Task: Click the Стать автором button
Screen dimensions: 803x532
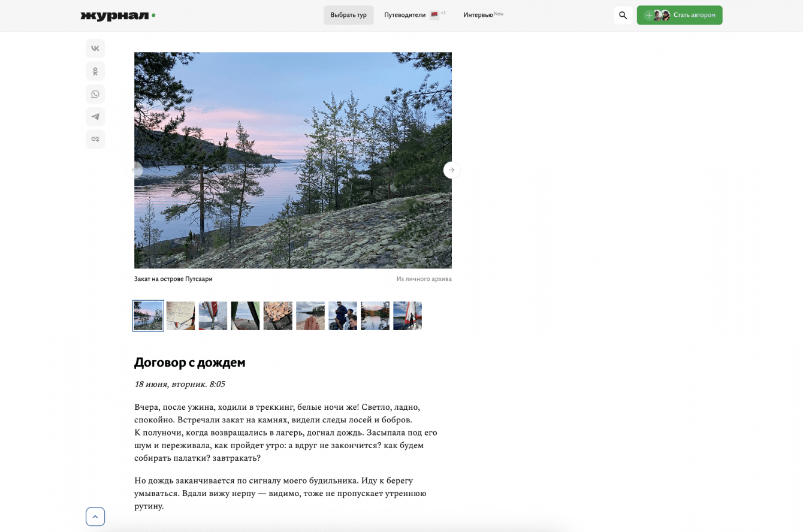Action: pyautogui.click(x=680, y=15)
